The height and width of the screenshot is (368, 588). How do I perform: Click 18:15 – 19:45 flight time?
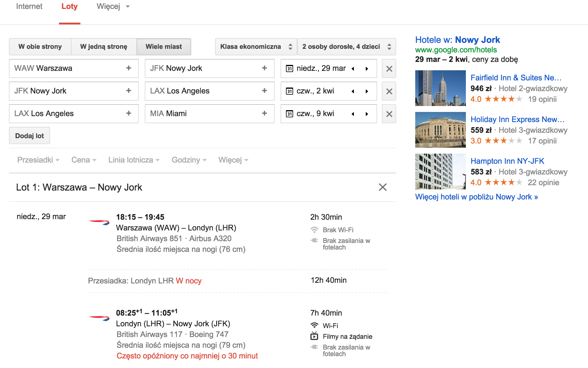pos(140,217)
